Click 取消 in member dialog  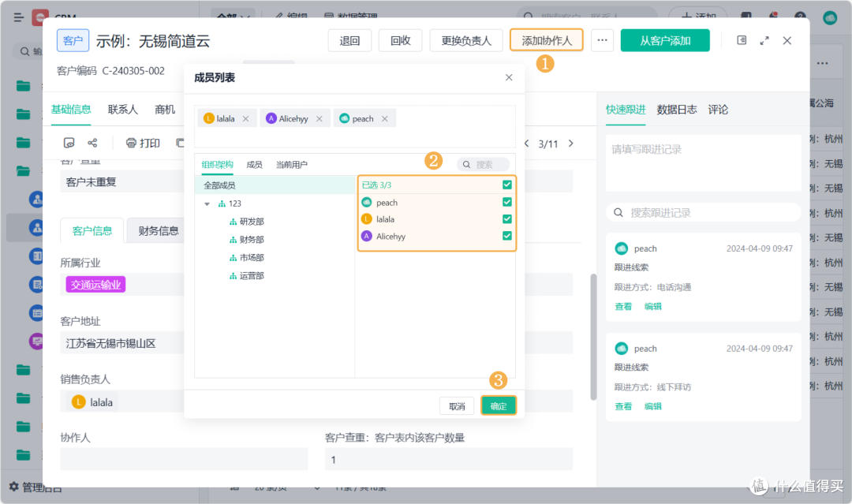click(x=457, y=405)
